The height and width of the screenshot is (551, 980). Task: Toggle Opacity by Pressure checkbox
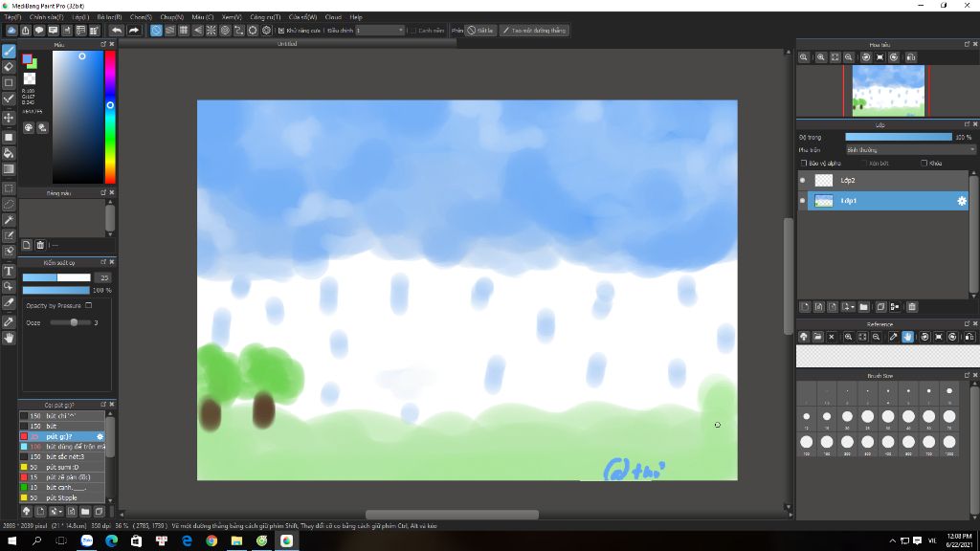(x=89, y=305)
